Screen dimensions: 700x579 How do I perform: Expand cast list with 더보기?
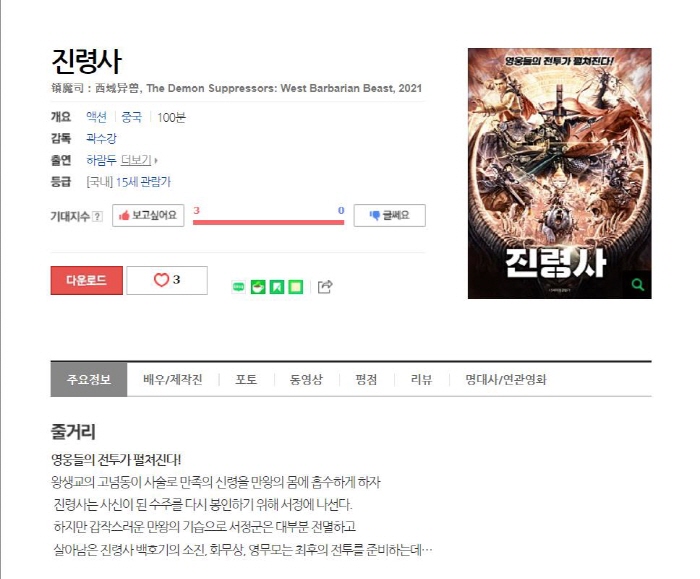point(136,159)
